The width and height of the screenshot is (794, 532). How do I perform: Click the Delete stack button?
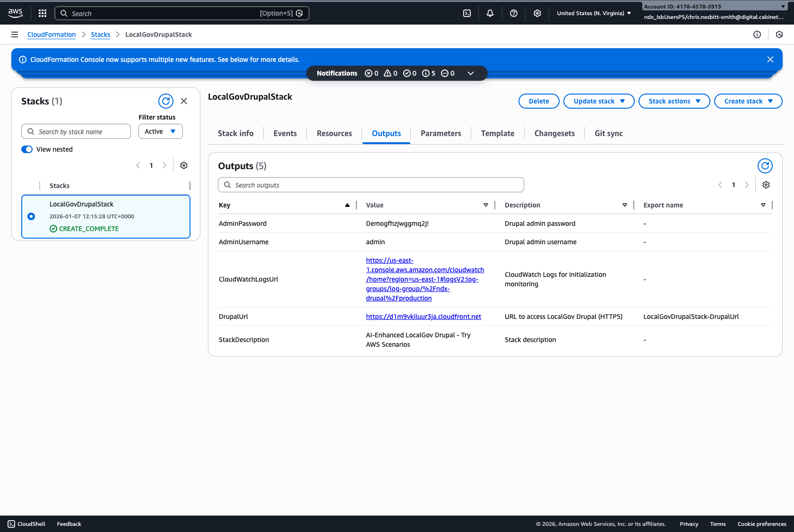[538, 101]
